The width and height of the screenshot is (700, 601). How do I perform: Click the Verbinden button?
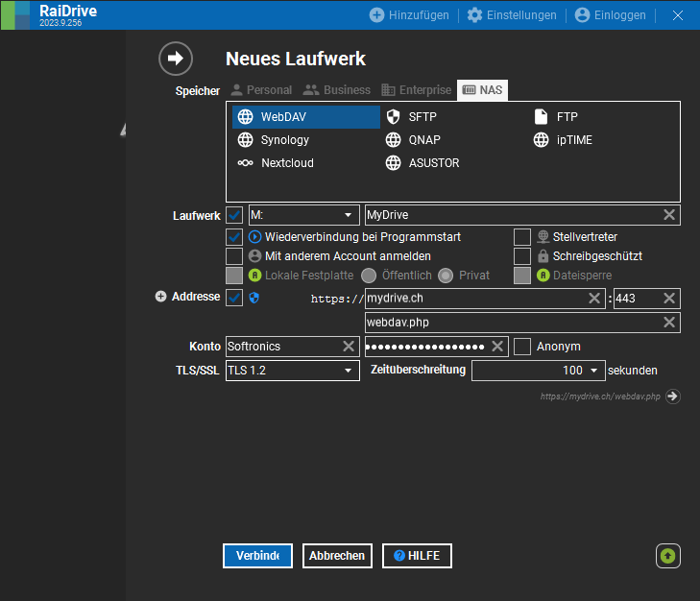tap(257, 556)
